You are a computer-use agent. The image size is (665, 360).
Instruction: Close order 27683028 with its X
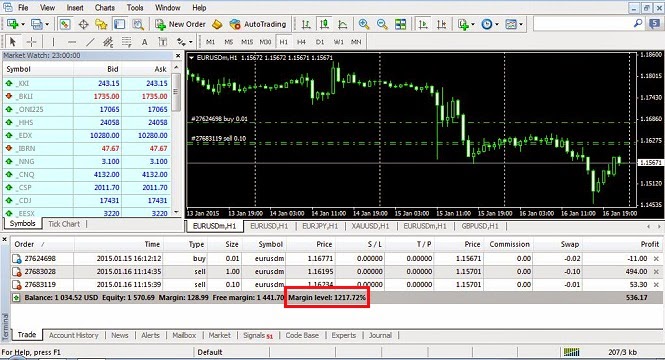click(657, 271)
